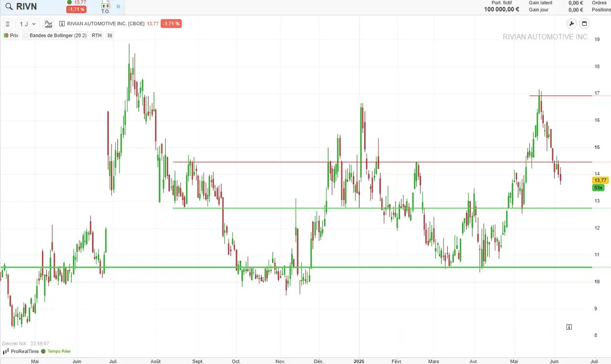Click the yellow 13,77 current price tag
This screenshot has height=364, width=611.
tap(600, 180)
